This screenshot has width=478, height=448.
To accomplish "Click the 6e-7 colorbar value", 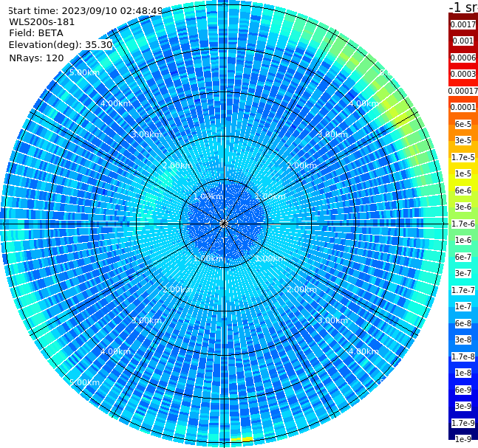I will pyautogui.click(x=463, y=257).
